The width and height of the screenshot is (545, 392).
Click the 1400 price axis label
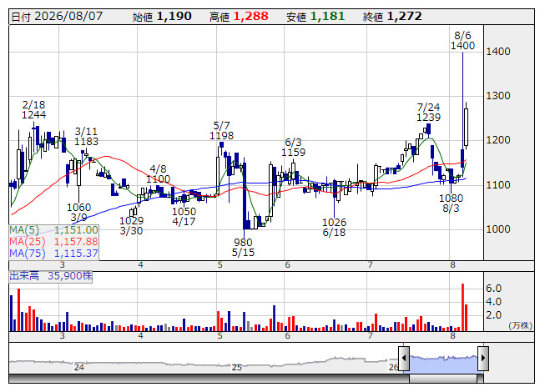498,52
